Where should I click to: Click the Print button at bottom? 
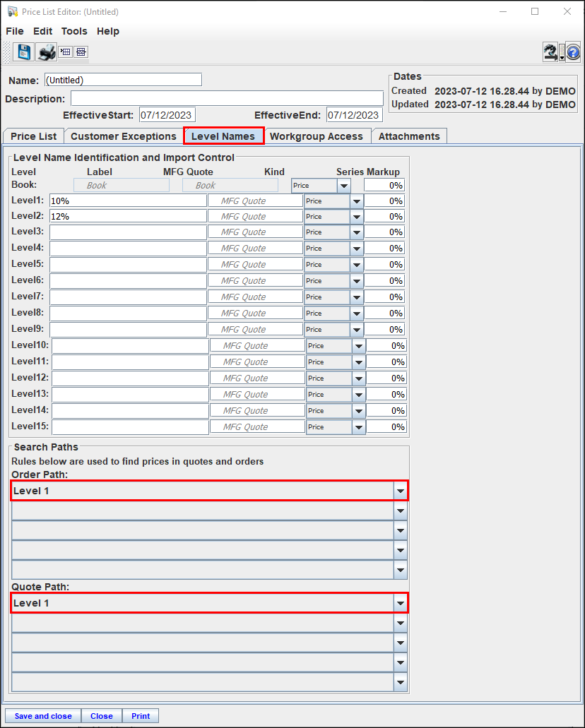coord(141,716)
